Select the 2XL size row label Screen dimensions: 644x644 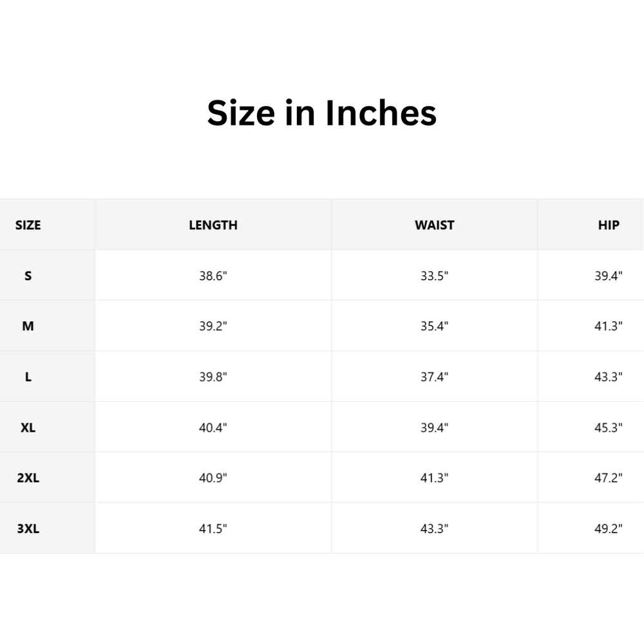[x=28, y=478]
